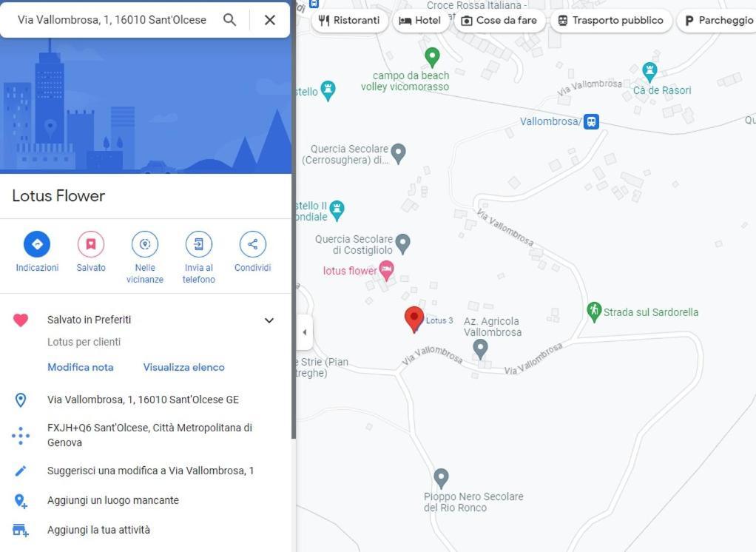Screen dimensions: 756x552
Task: Copy the plus code FXJH+Q6 Sant'Olcese
Action: [x=149, y=435]
